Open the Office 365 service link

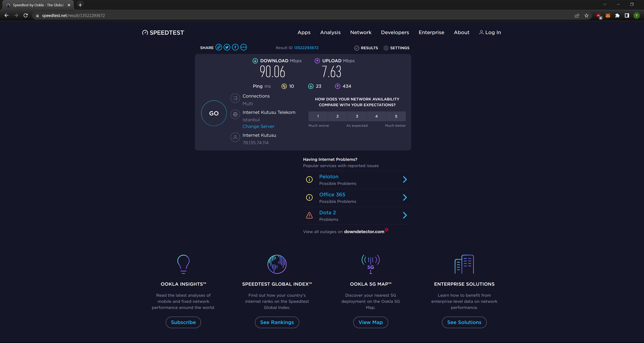pyautogui.click(x=332, y=194)
